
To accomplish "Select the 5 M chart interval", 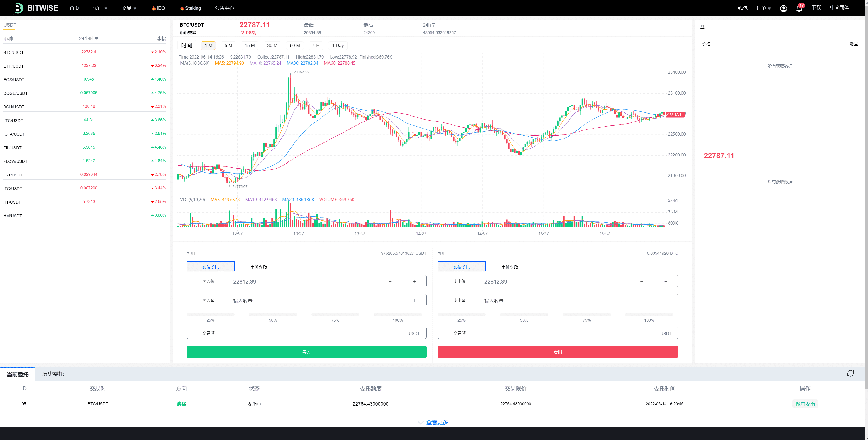I will pos(228,46).
